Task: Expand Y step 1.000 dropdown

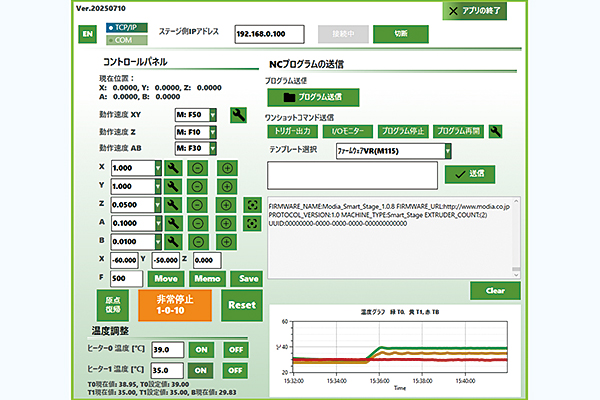Action: point(158,186)
